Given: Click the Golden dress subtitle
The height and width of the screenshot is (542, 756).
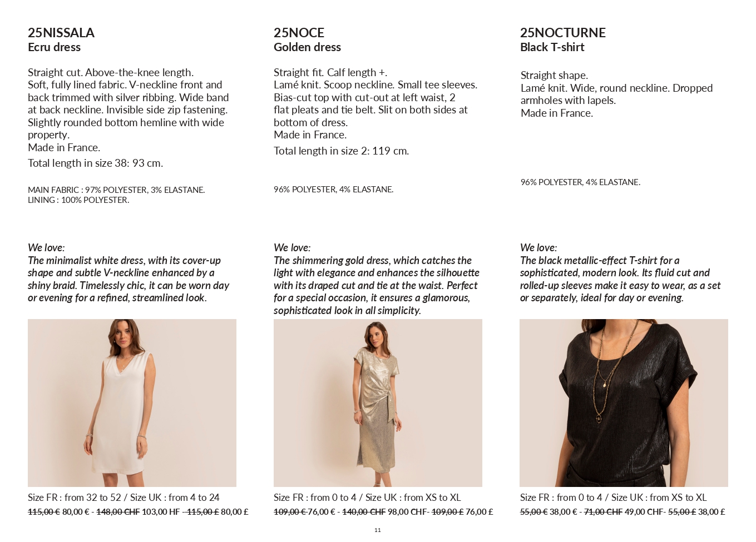Looking at the screenshot, I should coord(307,47).
